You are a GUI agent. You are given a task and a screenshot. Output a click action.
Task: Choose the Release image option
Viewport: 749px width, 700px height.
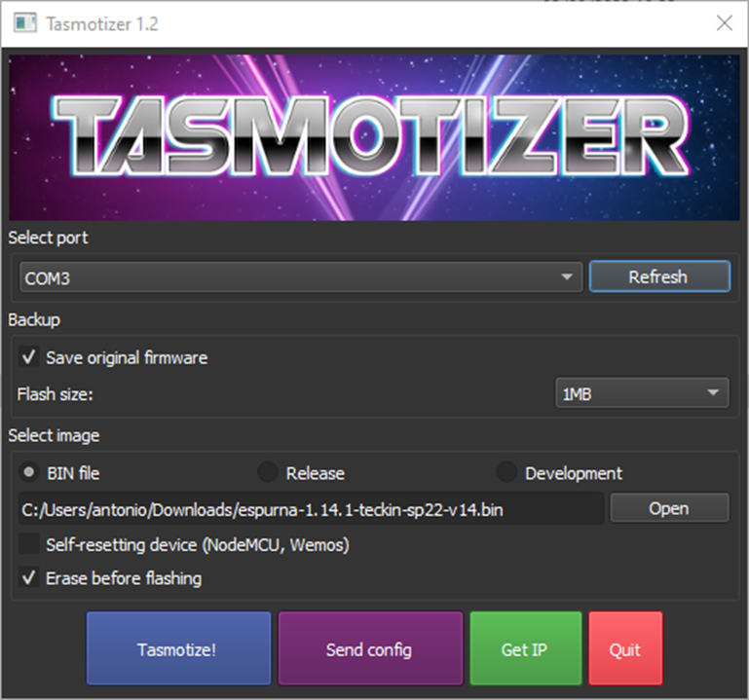268,473
